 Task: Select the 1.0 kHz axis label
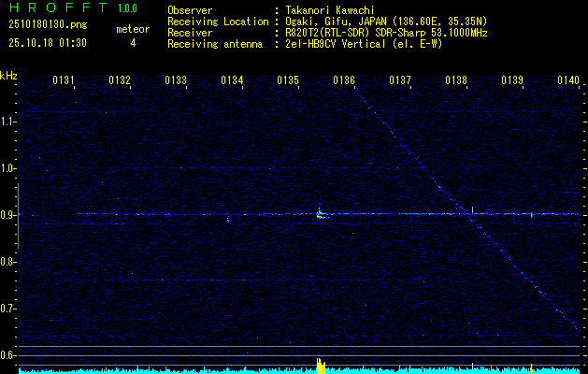point(7,168)
